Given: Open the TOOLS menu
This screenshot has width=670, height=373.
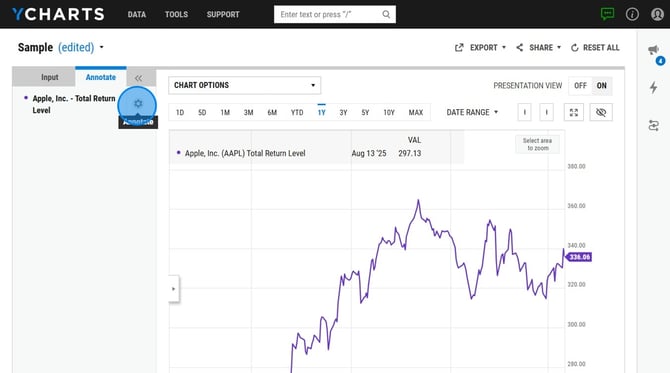Looking at the screenshot, I should 176,15.
